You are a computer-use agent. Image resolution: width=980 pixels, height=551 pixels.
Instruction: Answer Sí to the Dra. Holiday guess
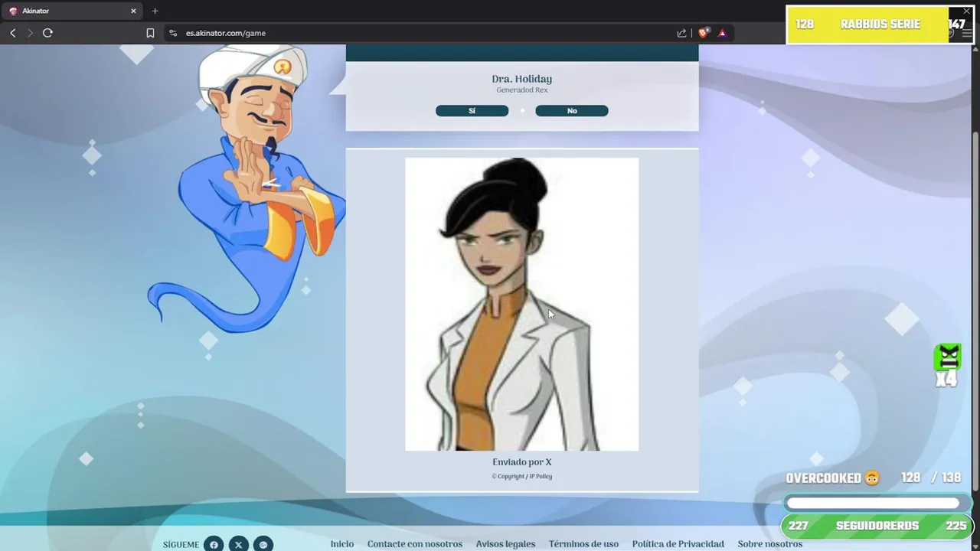pyautogui.click(x=472, y=111)
